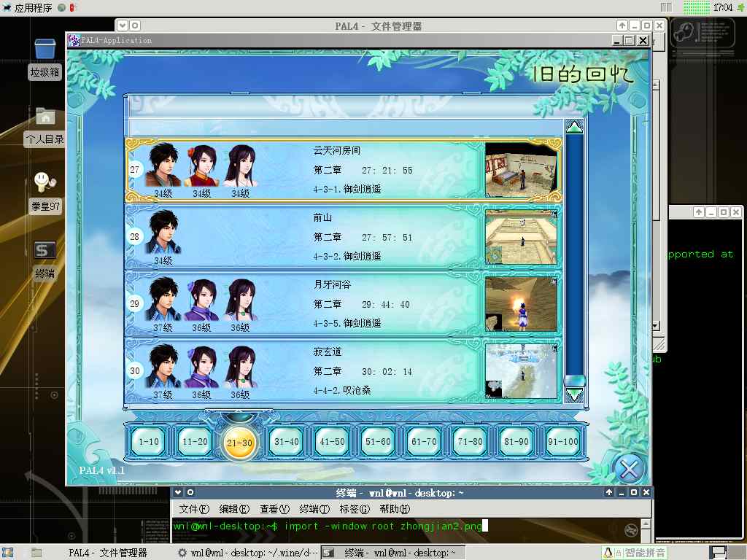Open the 垃圾箱 trash desktop icon
The image size is (747, 560).
[x=44, y=58]
